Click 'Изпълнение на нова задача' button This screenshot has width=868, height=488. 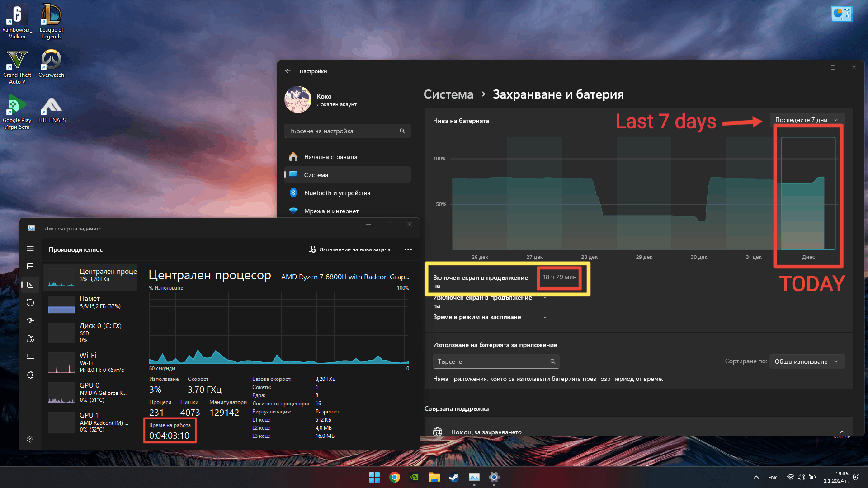tap(349, 249)
